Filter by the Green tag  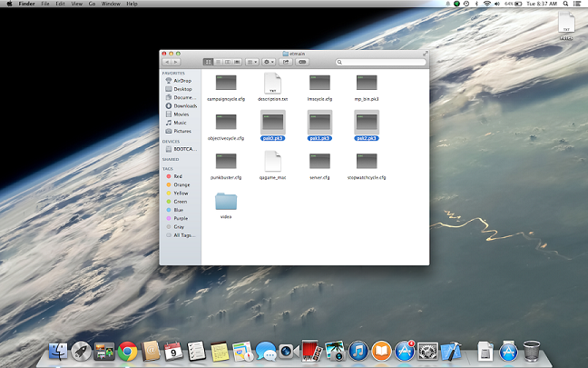pyautogui.click(x=180, y=202)
